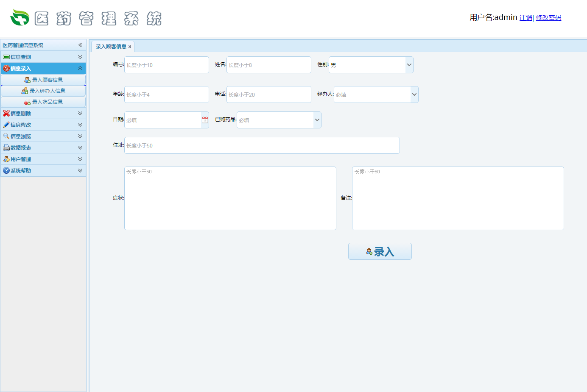Focus the 电话 input field

269,95
